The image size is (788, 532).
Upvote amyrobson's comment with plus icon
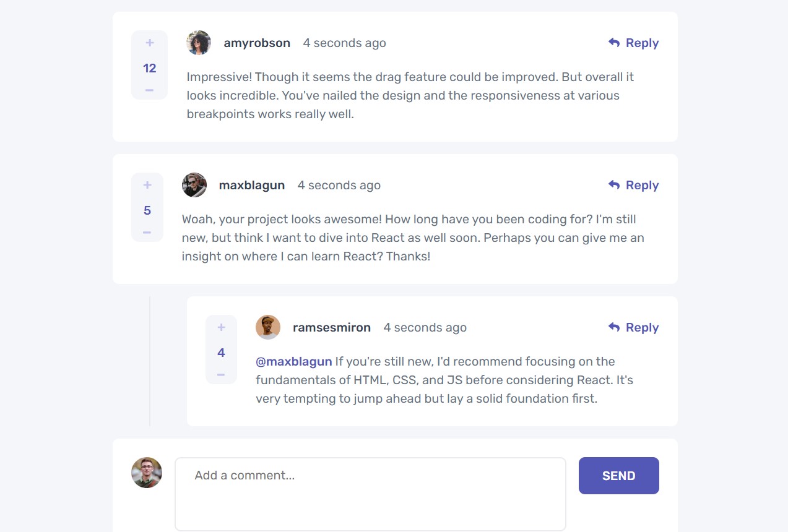pos(149,43)
